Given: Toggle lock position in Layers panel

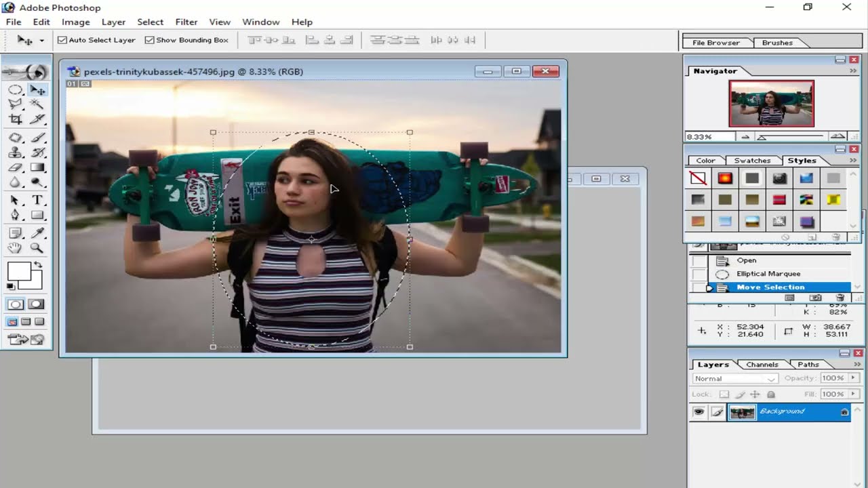Looking at the screenshot, I should coord(755,394).
